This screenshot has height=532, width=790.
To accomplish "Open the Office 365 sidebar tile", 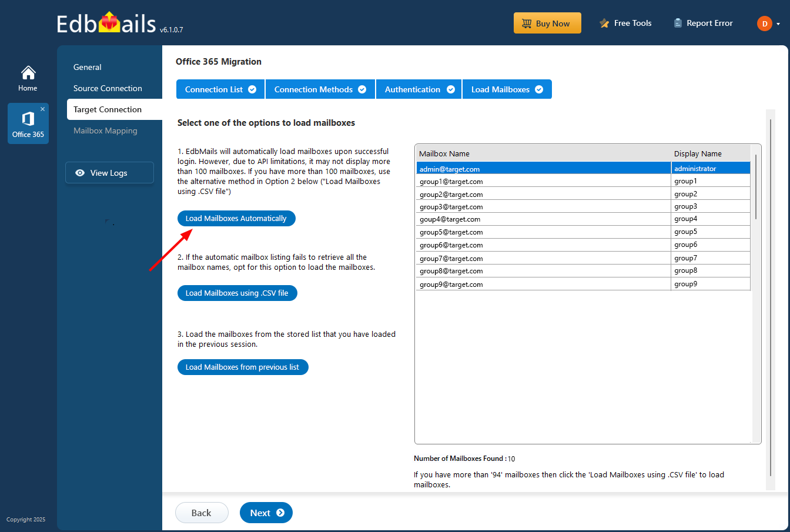I will (28, 123).
